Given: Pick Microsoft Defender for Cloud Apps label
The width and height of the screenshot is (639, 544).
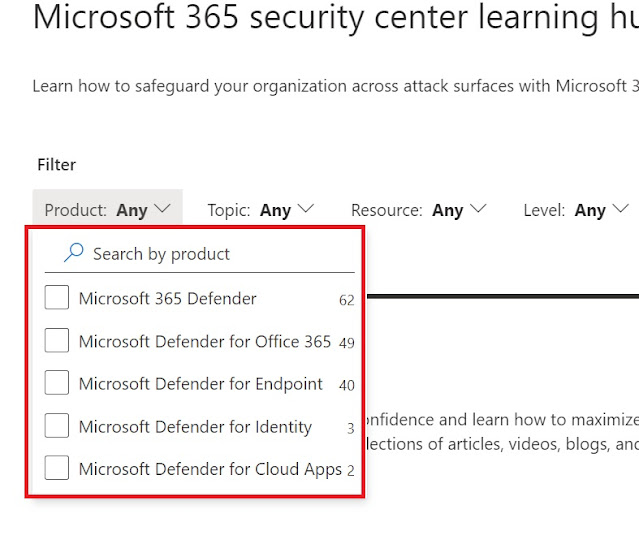Looking at the screenshot, I should (210, 469).
